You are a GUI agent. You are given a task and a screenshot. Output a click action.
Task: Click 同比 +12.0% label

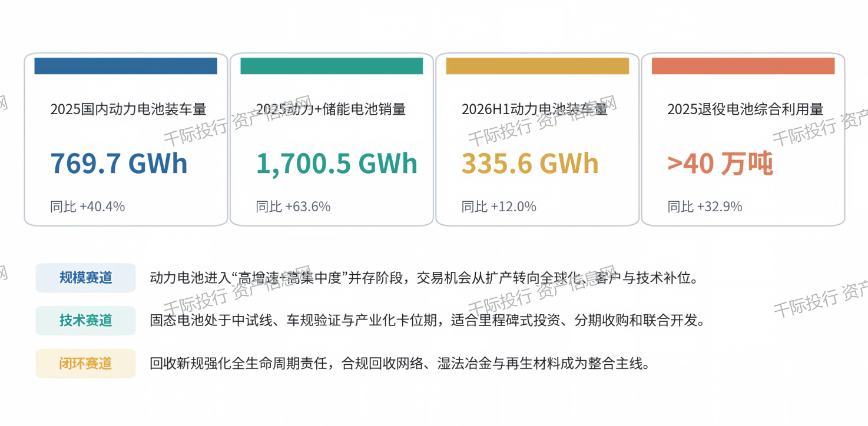coord(499,207)
